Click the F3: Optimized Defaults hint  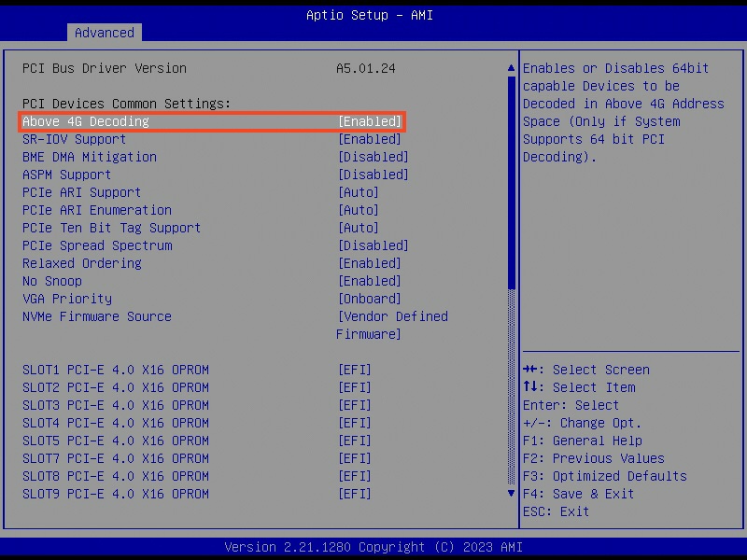pos(604,476)
